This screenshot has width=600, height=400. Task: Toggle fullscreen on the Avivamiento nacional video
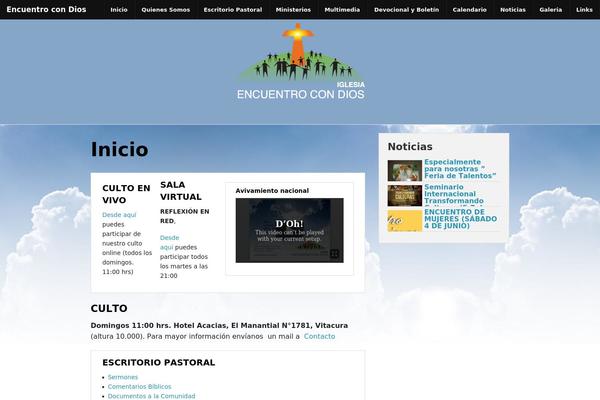coord(334,253)
